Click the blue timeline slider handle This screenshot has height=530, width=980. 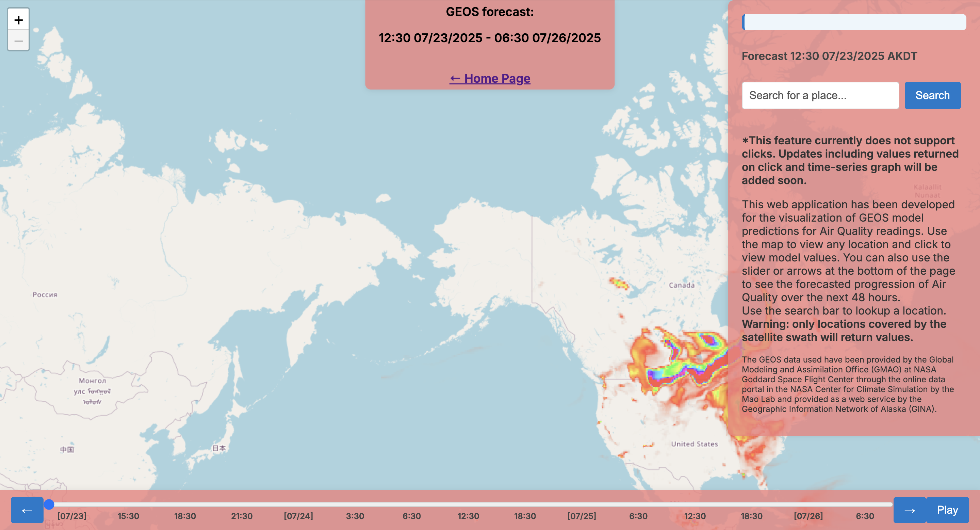click(x=49, y=504)
